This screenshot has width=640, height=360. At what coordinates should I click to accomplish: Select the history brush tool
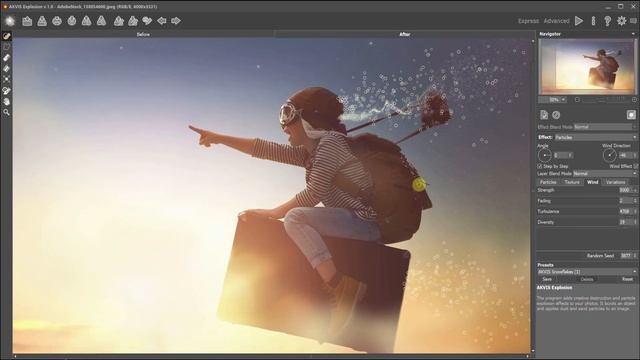tap(7, 90)
